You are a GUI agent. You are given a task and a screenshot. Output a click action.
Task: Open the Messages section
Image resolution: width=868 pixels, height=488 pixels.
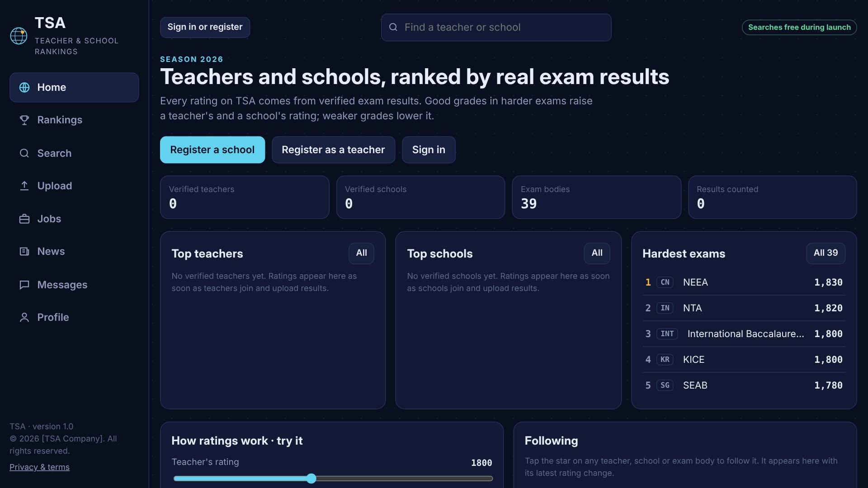click(x=74, y=285)
